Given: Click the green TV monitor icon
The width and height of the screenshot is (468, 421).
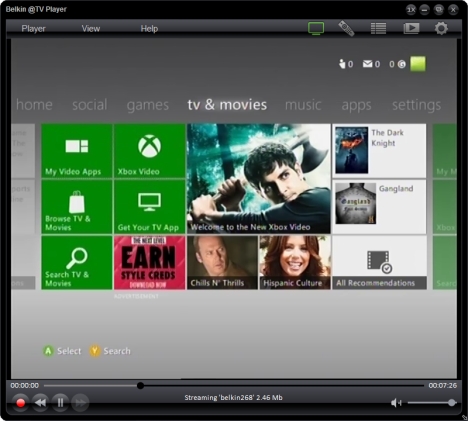Looking at the screenshot, I should (316, 28).
